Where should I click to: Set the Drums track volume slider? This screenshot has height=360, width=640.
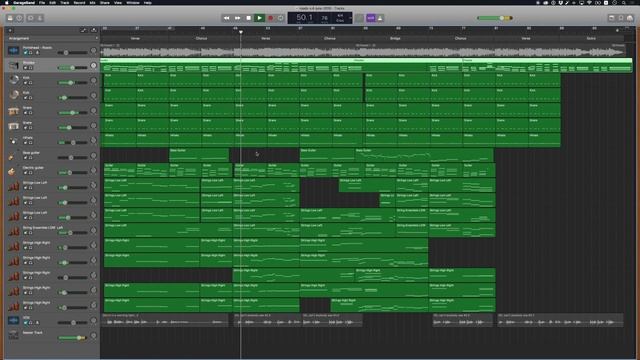point(72,68)
